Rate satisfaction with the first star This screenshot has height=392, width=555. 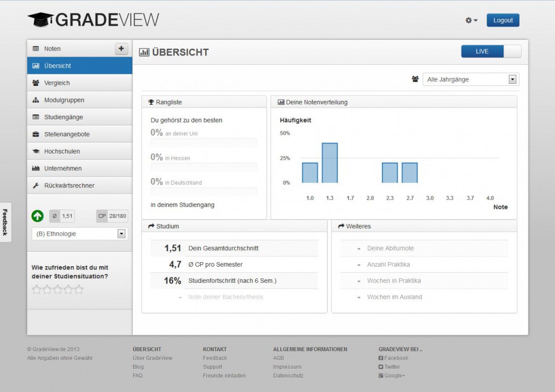pyautogui.click(x=37, y=289)
